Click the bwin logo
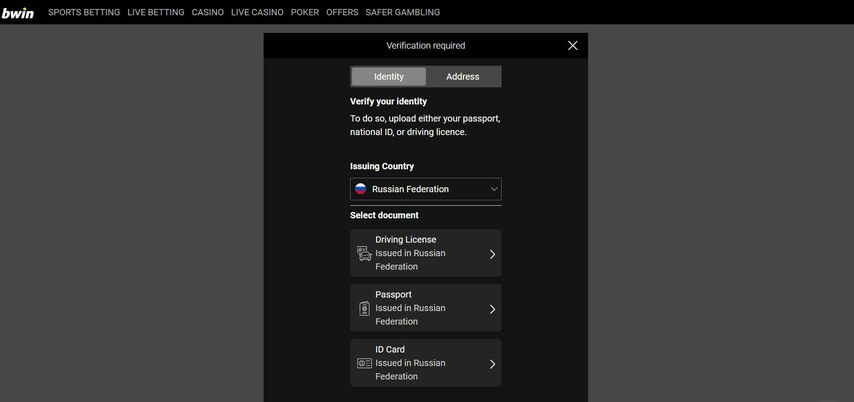This screenshot has height=402, width=854. tap(17, 13)
